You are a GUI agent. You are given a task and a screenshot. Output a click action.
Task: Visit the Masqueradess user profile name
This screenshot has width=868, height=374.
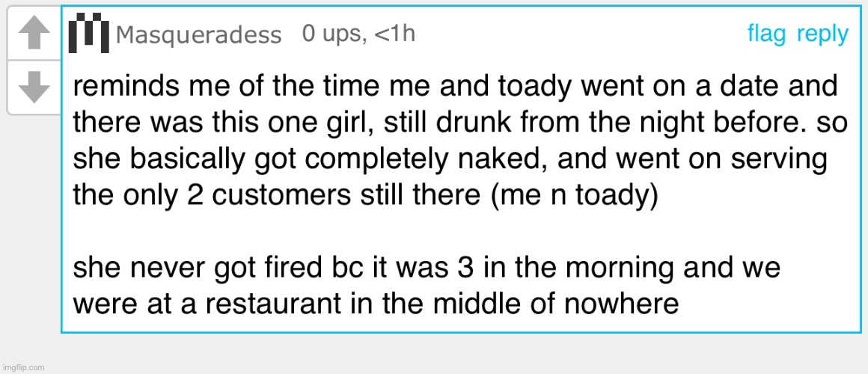pyautogui.click(x=199, y=35)
